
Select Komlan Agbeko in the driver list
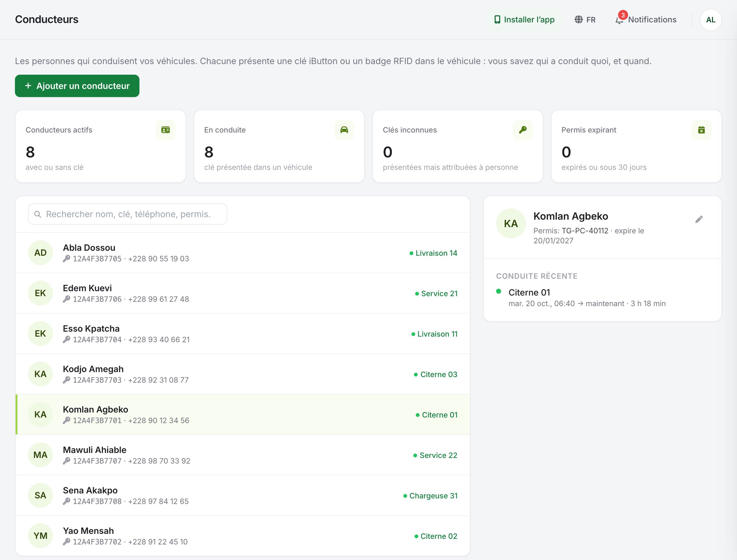point(243,415)
